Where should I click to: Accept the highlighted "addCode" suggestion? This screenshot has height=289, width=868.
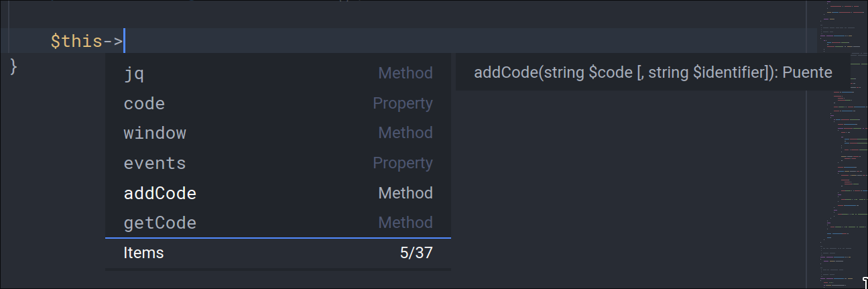(x=160, y=193)
